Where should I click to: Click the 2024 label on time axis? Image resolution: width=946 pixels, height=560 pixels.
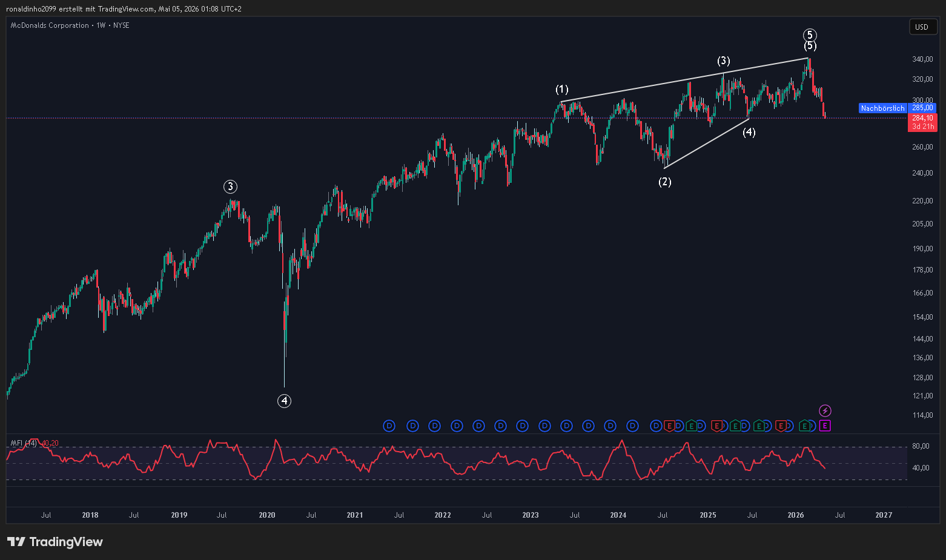point(618,515)
